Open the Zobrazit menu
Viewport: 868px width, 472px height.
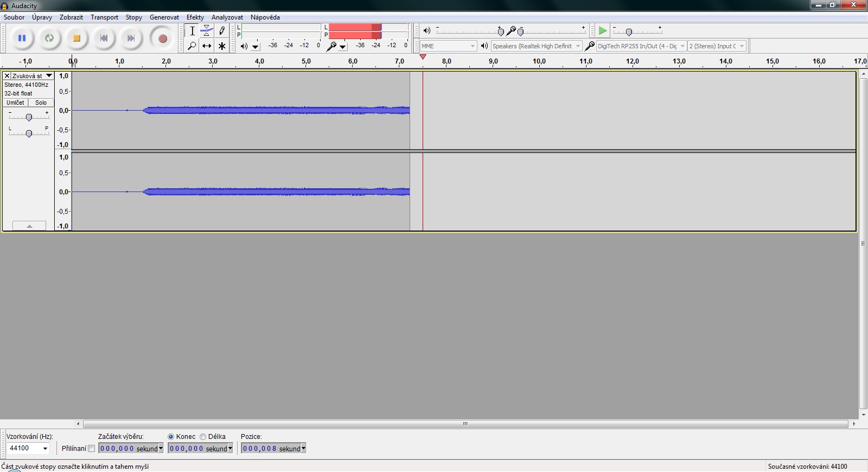71,17
